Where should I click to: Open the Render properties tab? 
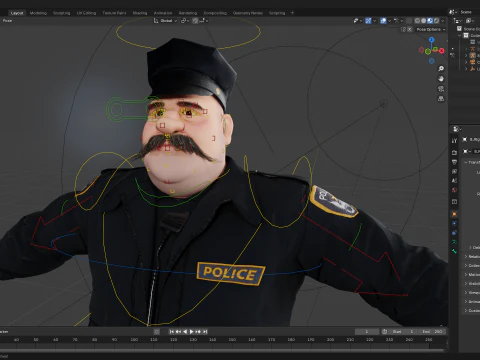click(454, 152)
